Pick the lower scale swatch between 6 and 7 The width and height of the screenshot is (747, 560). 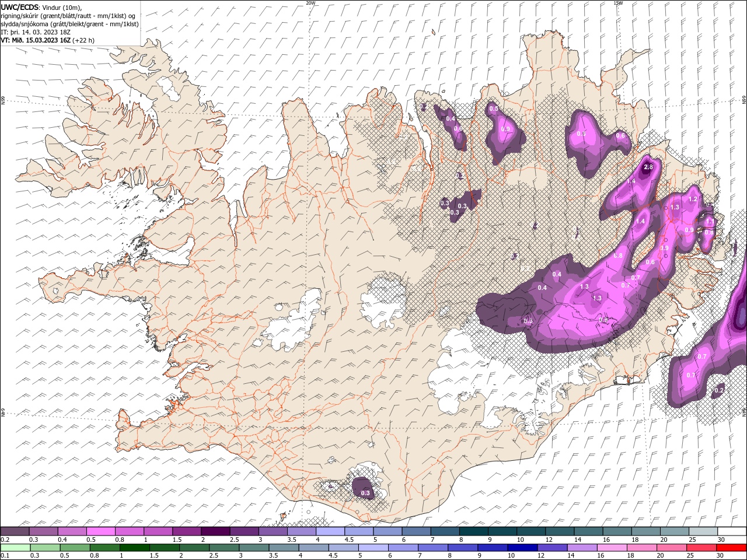pos(403,548)
